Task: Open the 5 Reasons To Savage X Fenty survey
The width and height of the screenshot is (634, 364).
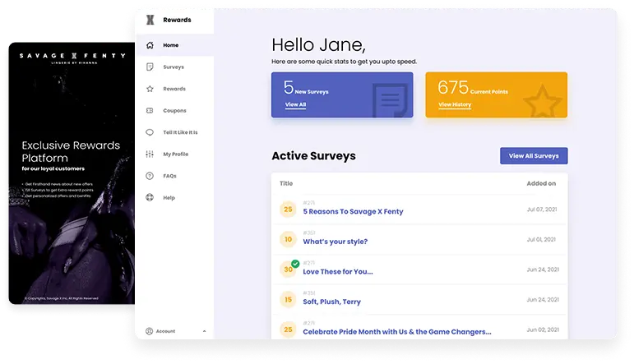Action: point(353,211)
